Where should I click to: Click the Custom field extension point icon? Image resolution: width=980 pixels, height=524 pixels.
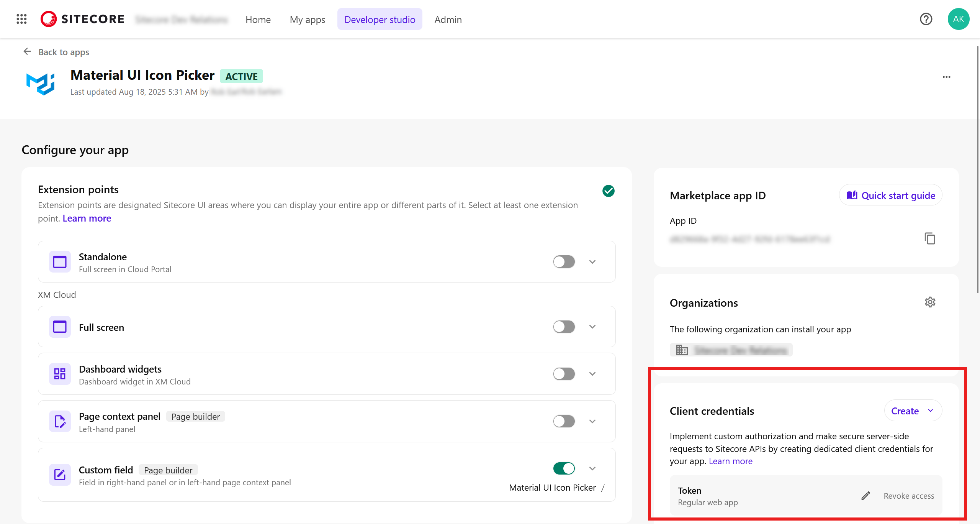point(60,475)
